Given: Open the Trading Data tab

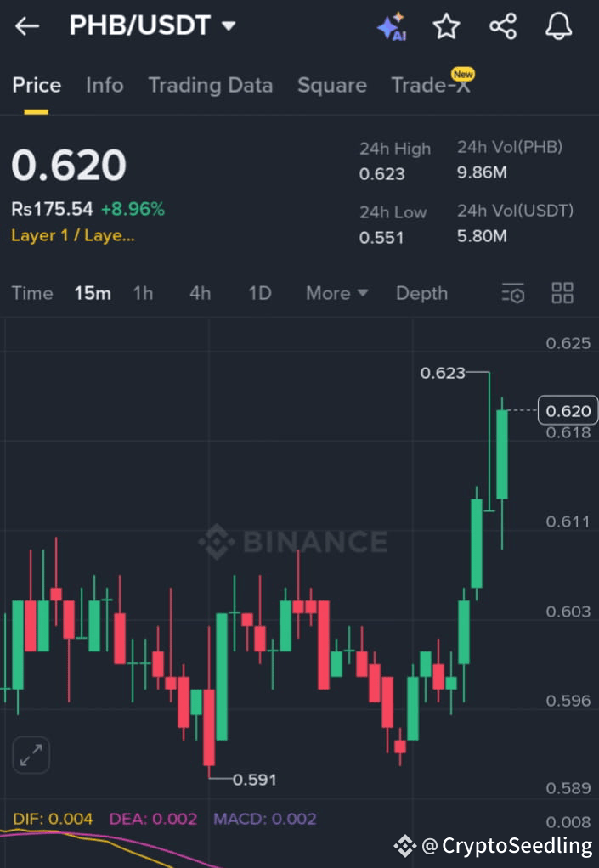Looking at the screenshot, I should click(x=211, y=85).
